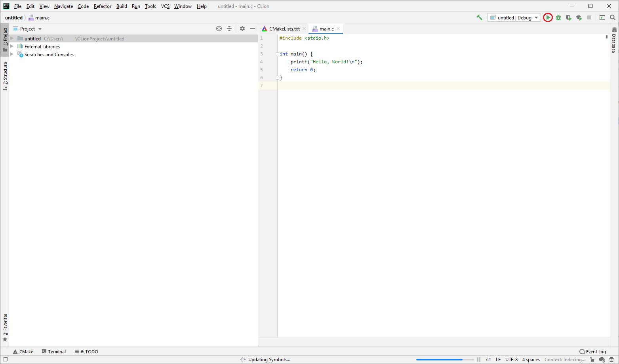Open Run Anything console icon
Screen dimensions: 619x364
[602, 17]
